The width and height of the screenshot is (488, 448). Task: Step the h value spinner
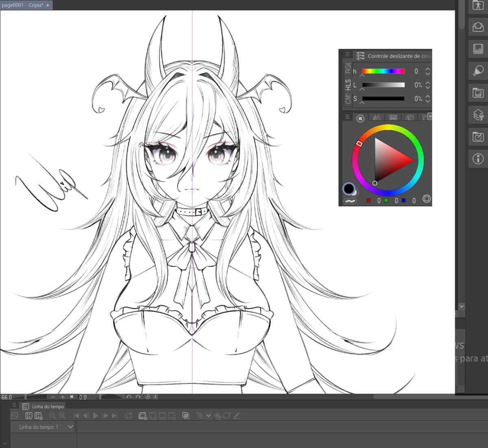(427, 71)
